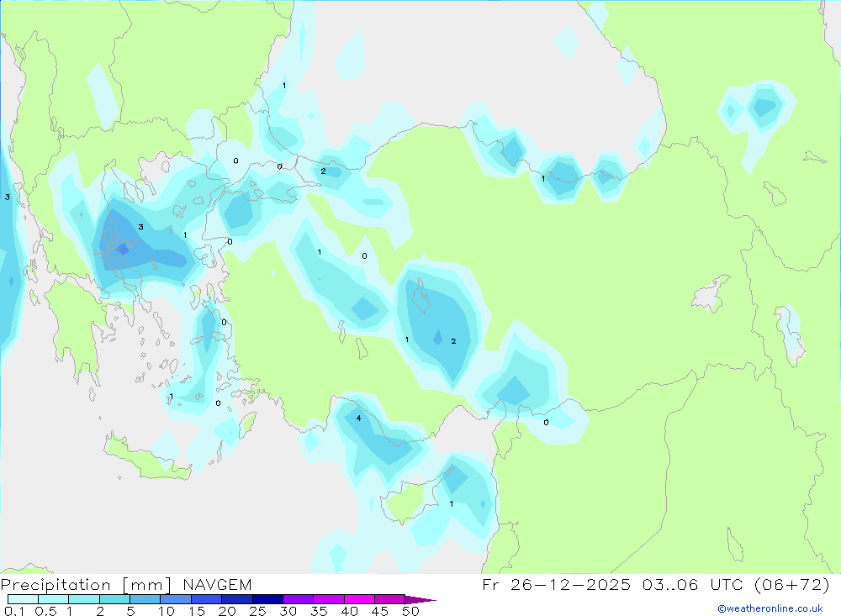Click the legend swatch between 15 and 20
Screen dimensions: 841x616
coord(207,599)
